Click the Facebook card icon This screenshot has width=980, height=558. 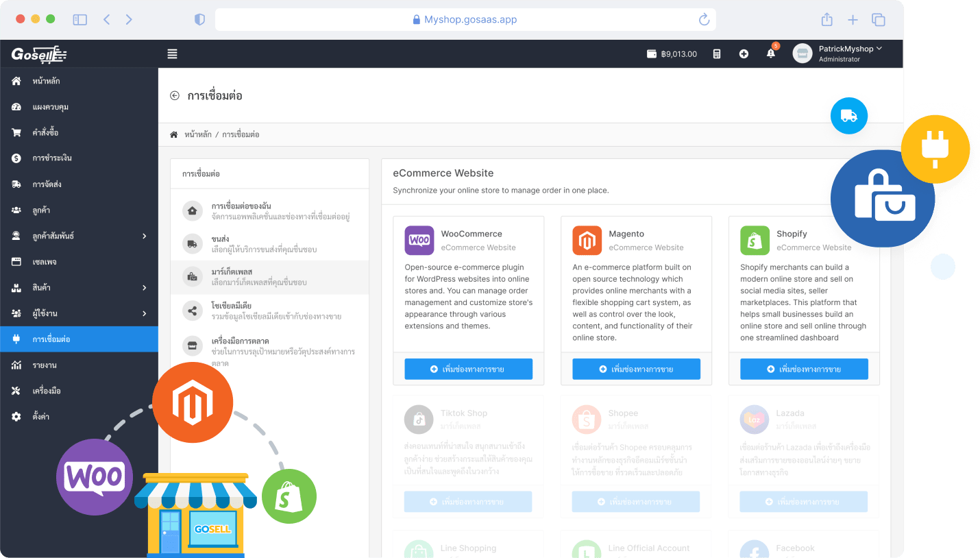pos(755,549)
